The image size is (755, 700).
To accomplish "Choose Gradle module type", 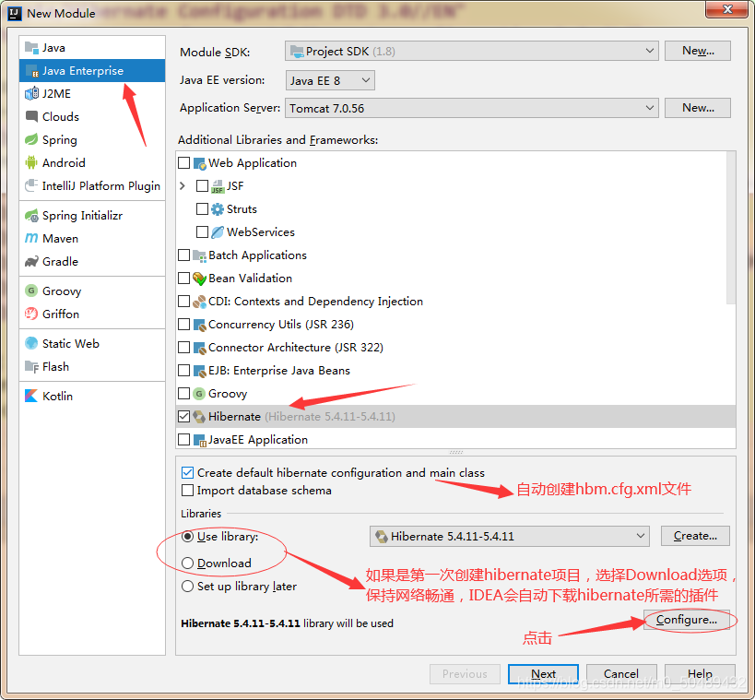I will 92,262.
